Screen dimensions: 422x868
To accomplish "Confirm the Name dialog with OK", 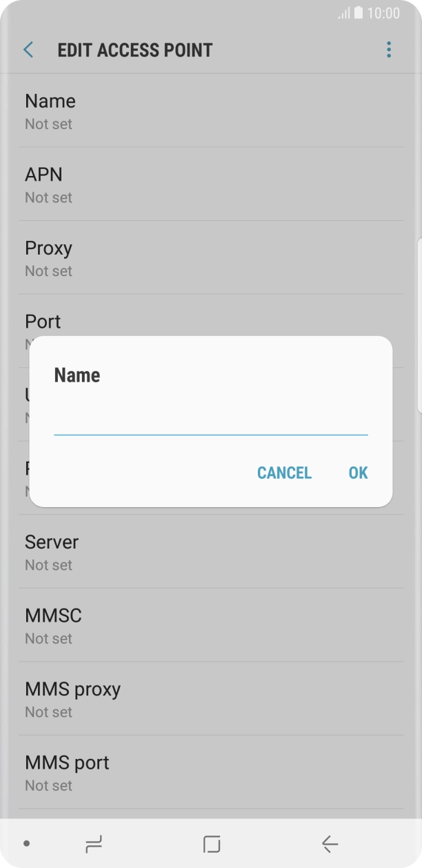I will coord(358,473).
